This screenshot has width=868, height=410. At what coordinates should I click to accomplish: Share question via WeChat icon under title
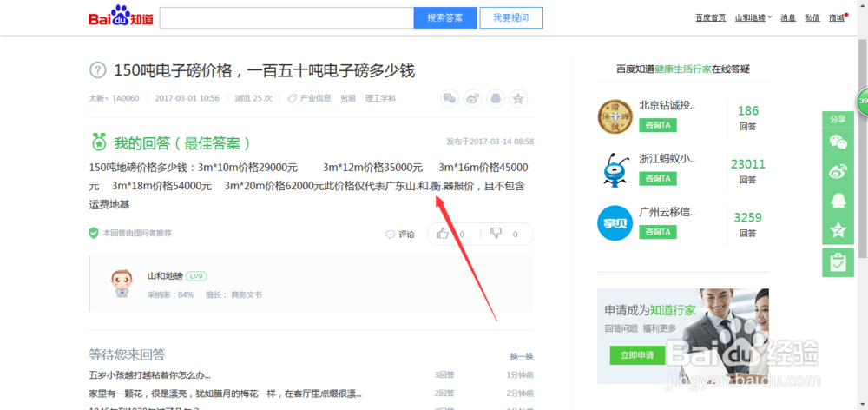click(450, 99)
